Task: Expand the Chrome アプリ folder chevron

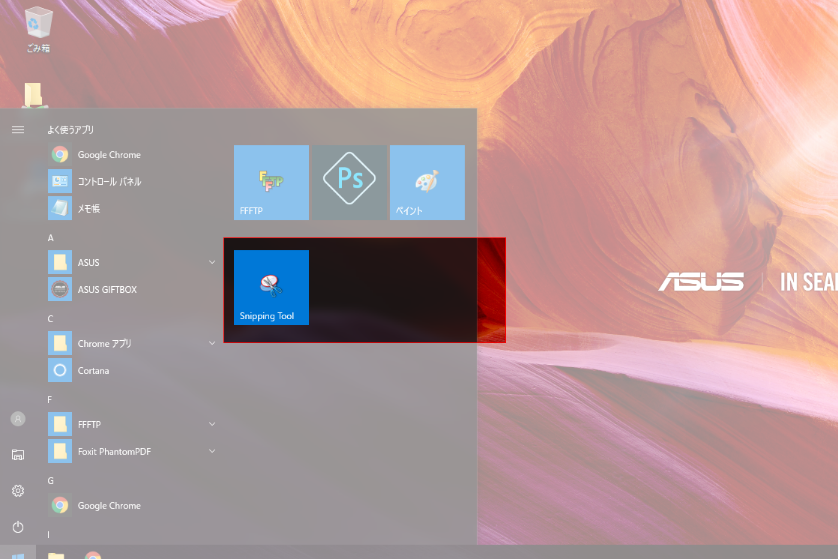Action: [212, 343]
